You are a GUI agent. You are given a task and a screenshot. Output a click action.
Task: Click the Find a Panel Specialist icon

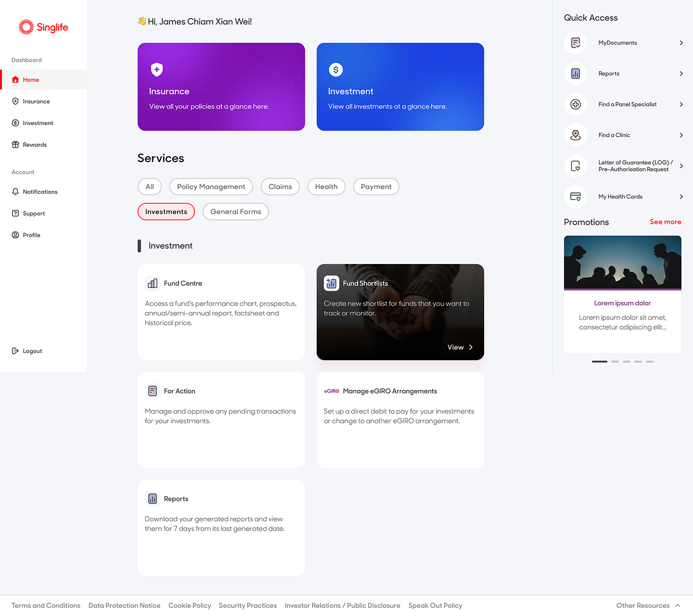(575, 104)
